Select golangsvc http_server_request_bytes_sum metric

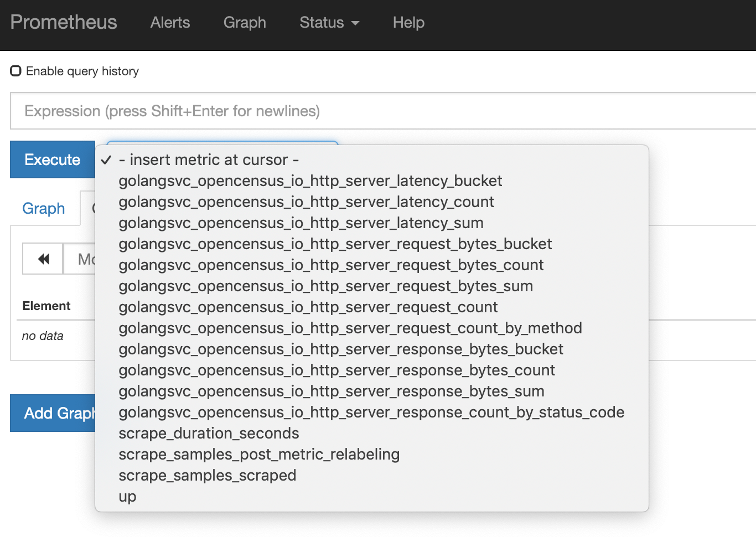(x=325, y=286)
